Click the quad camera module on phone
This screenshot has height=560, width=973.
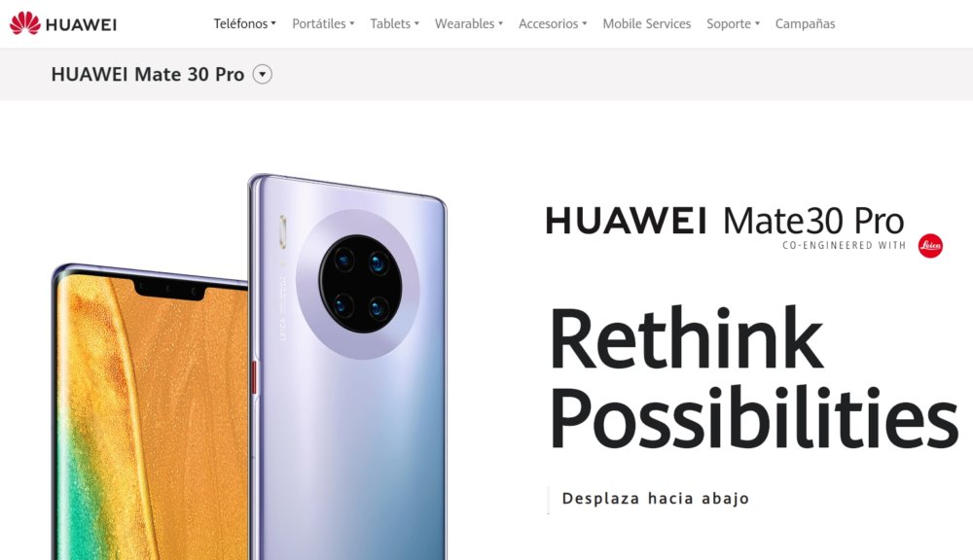(x=361, y=284)
